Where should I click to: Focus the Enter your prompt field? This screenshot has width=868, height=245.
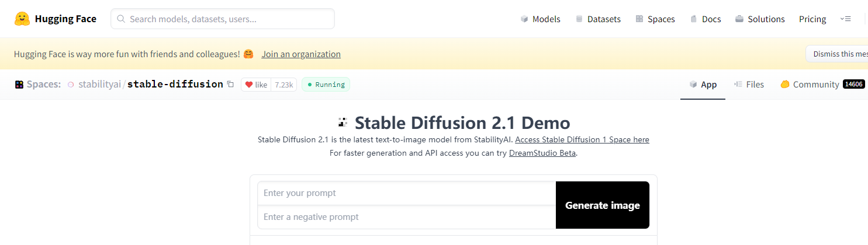coord(407,193)
